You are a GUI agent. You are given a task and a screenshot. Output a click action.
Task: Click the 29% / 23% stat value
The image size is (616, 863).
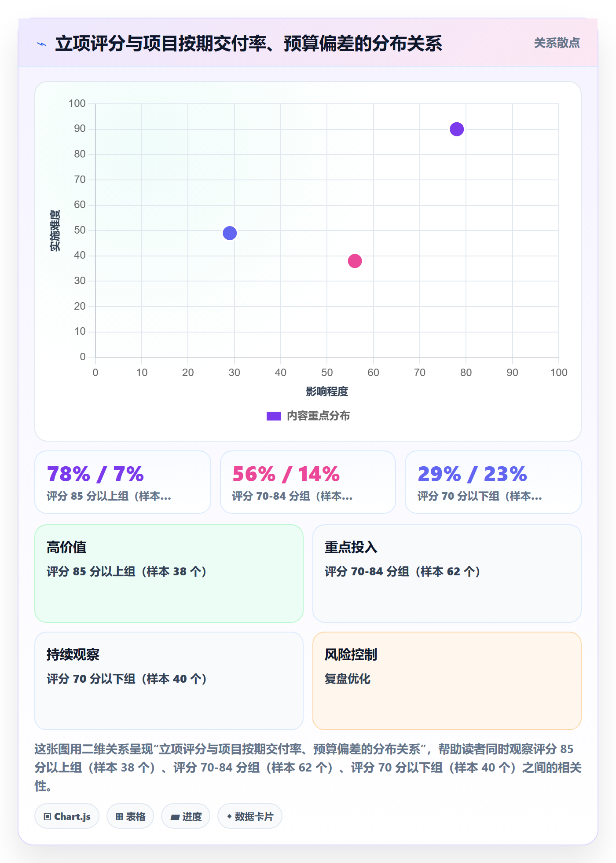click(472, 474)
